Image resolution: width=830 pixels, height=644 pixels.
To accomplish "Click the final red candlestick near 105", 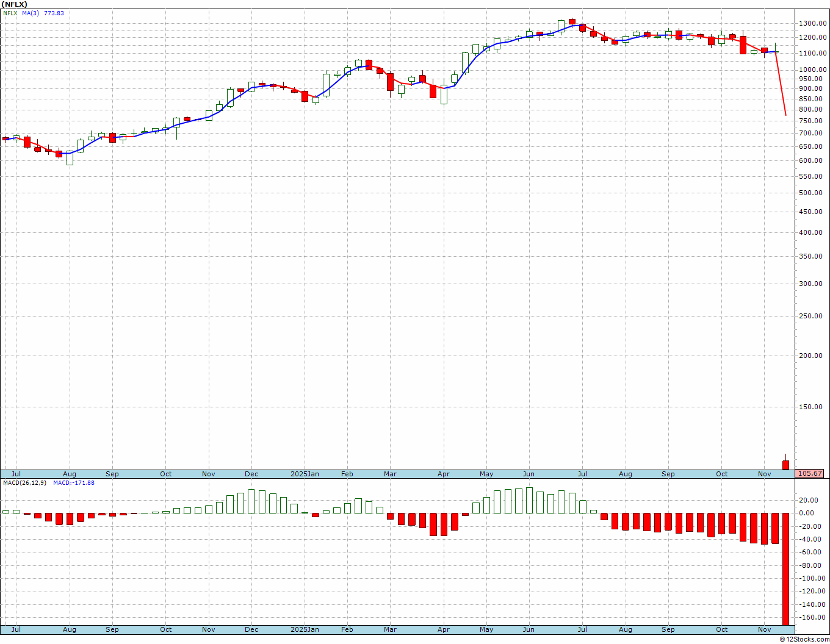I will coord(786,464).
